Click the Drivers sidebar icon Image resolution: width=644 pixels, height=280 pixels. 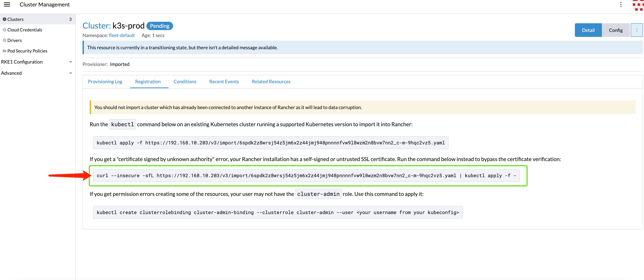pos(4,40)
